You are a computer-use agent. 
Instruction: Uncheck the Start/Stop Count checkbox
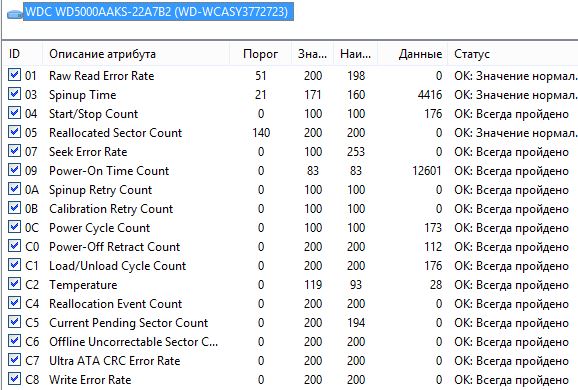14,113
